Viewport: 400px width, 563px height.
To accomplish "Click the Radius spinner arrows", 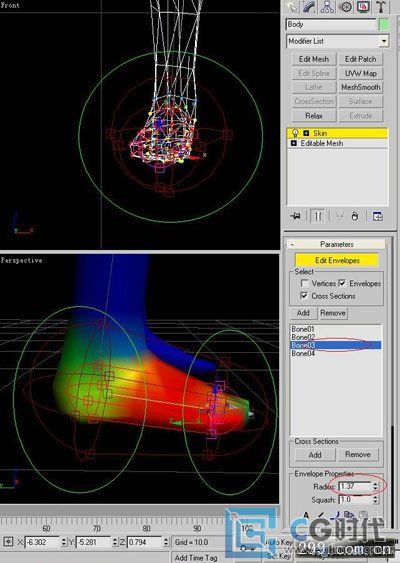I will 375,487.
